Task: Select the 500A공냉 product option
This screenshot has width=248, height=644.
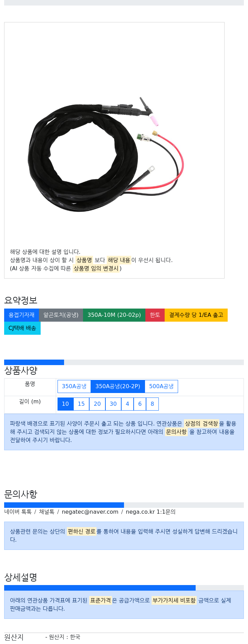Action: pyautogui.click(x=161, y=386)
